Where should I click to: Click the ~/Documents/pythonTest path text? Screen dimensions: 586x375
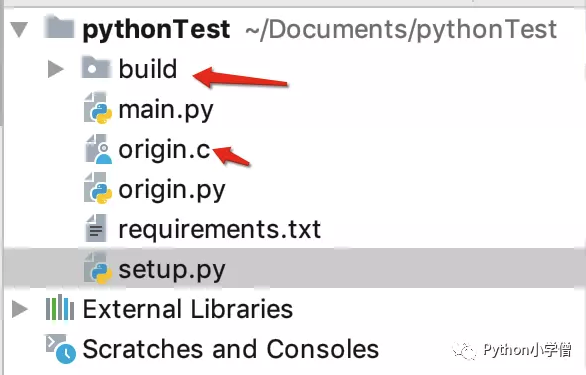point(401,30)
